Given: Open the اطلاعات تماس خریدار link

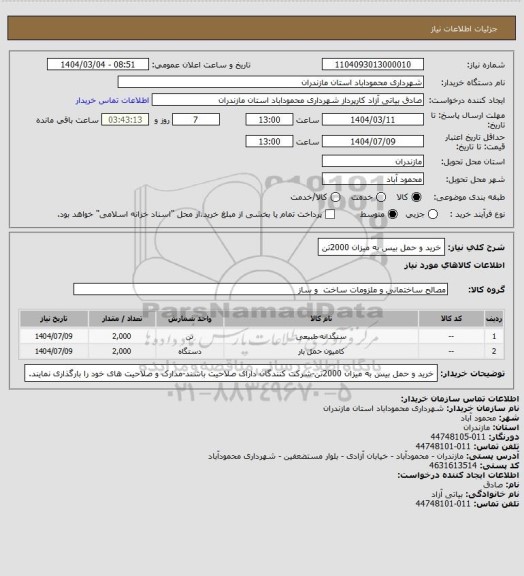Looking at the screenshot, I should [112, 100].
